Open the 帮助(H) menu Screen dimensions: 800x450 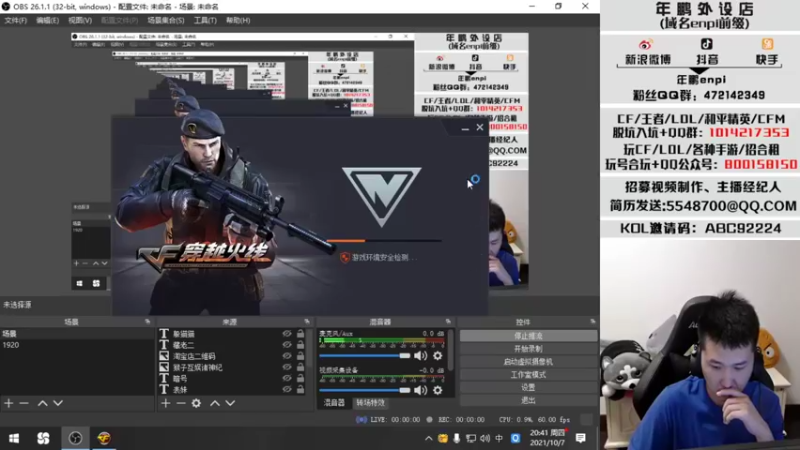(x=238, y=20)
